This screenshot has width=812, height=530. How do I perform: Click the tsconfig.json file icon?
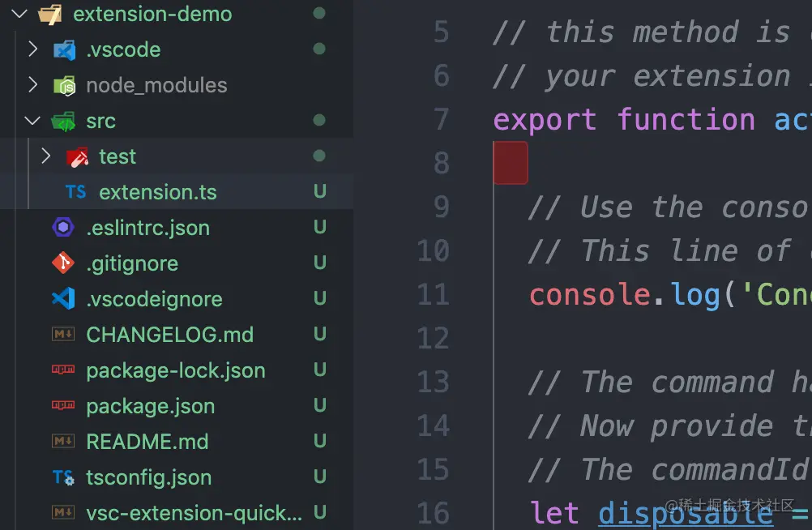click(63, 477)
